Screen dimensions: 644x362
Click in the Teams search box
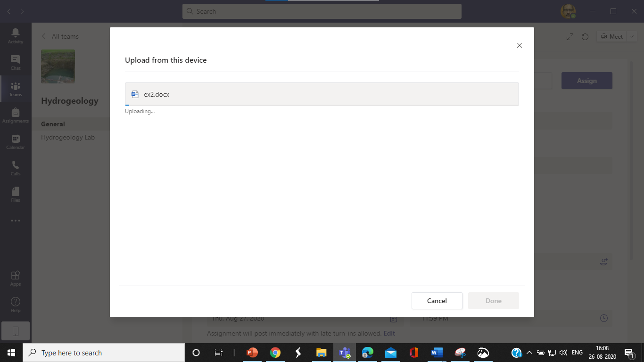[322, 11]
